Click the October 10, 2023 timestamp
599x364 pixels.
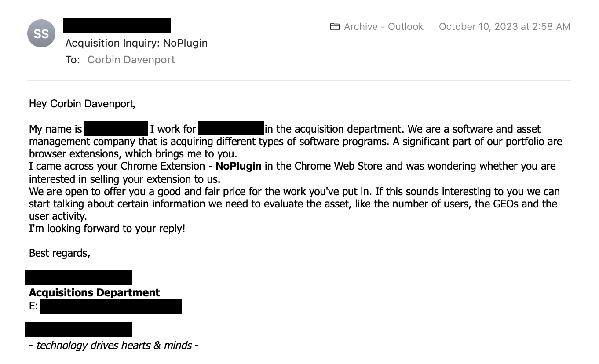tap(504, 27)
